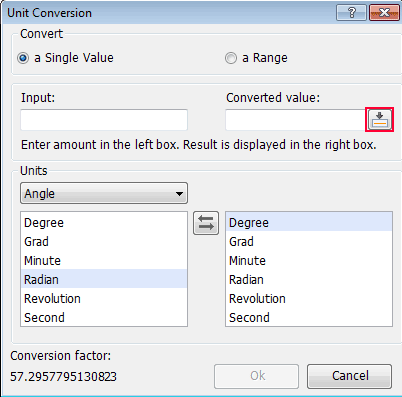Click the Converted value field

[x=295, y=120]
